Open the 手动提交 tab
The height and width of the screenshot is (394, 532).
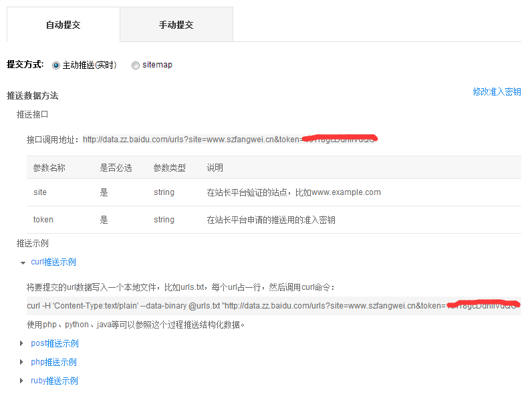[x=176, y=25]
